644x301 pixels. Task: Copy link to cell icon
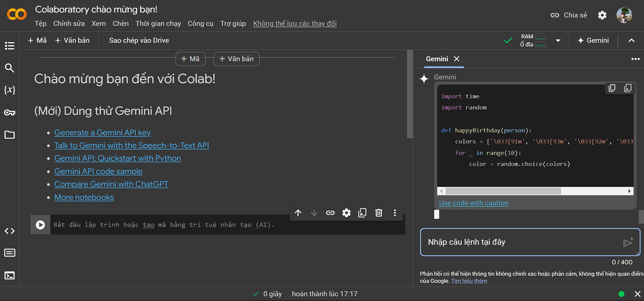(330, 213)
